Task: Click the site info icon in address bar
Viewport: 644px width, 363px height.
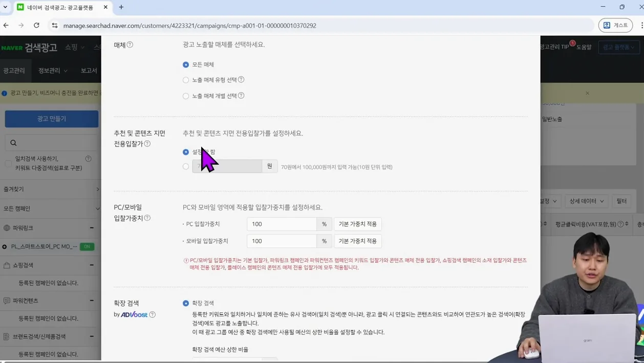Action: point(54,25)
